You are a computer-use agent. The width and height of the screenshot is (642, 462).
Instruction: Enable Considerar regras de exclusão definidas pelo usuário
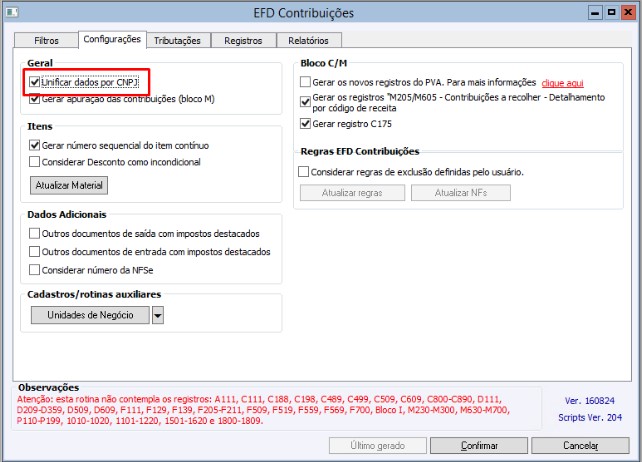(303, 172)
